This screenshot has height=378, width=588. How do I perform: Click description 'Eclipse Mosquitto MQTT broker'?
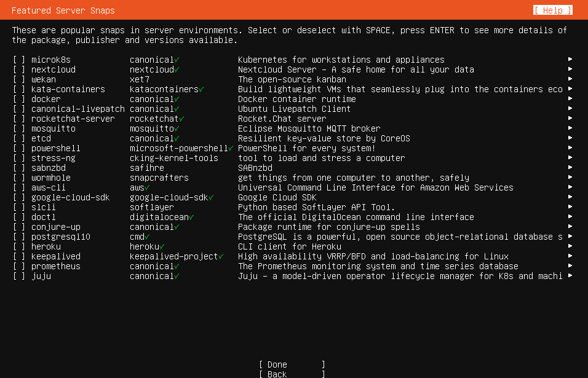309,128
